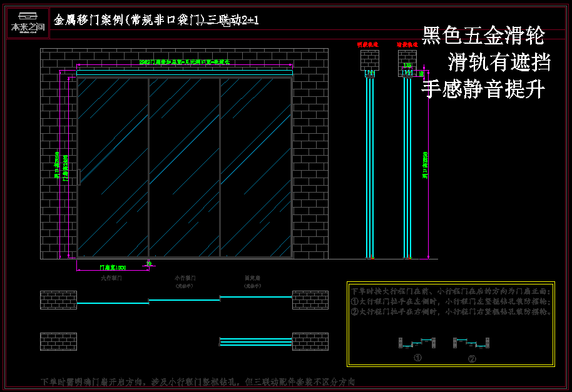Viewport: 572px width, 392px height.
Task: Click the circled number ① under the left diagram
Action: click(417, 358)
